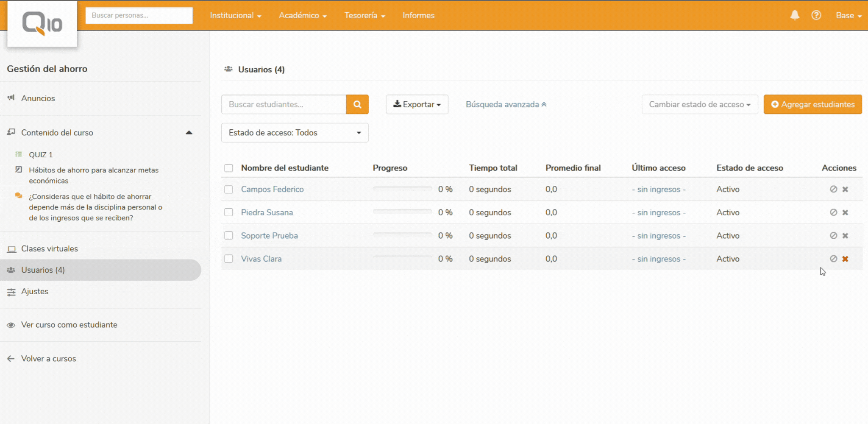This screenshot has width=868, height=424.
Task: Collapse Contenido del curso section
Action: tap(189, 133)
